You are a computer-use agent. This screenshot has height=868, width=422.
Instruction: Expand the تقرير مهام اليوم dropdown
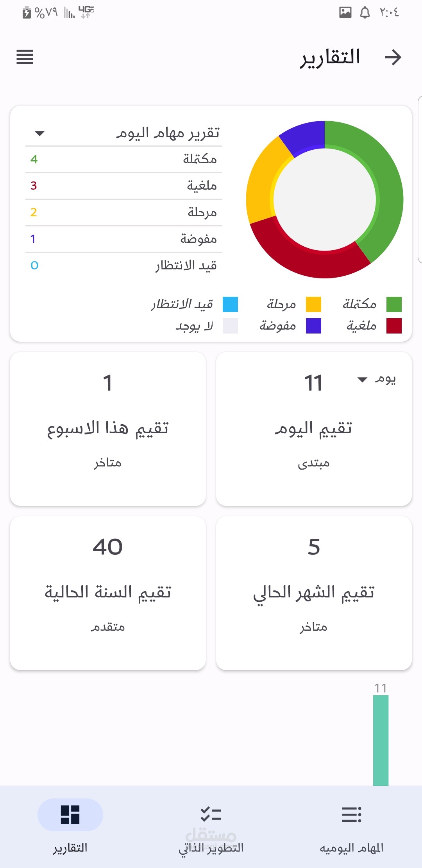(x=39, y=133)
